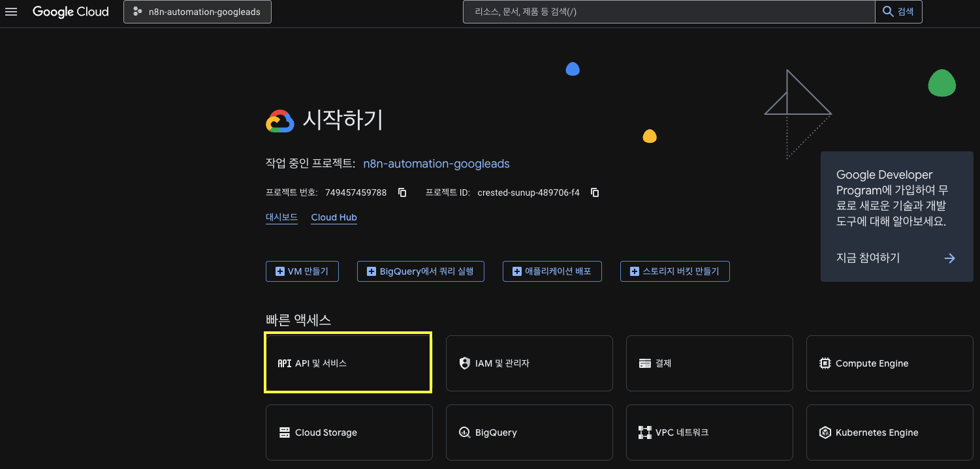
Task: Click the IAM shield icon
Action: [465, 363]
